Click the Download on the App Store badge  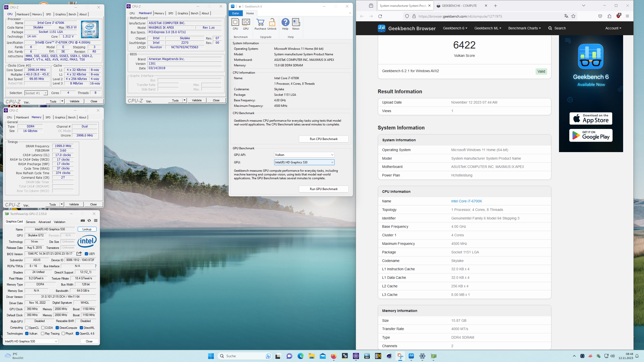tap(591, 118)
